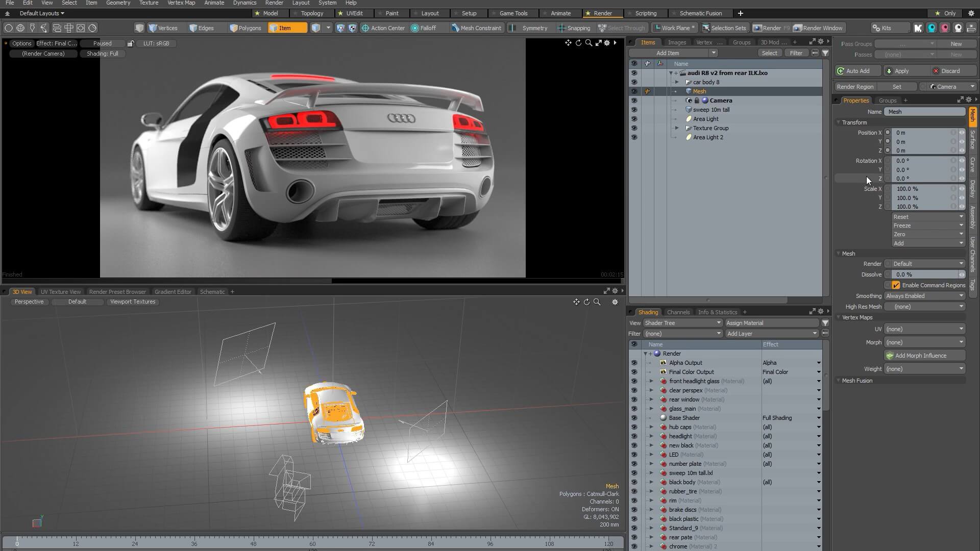The width and height of the screenshot is (980, 551).
Task: Adjust the Dissolve percentage slider
Action: [924, 274]
